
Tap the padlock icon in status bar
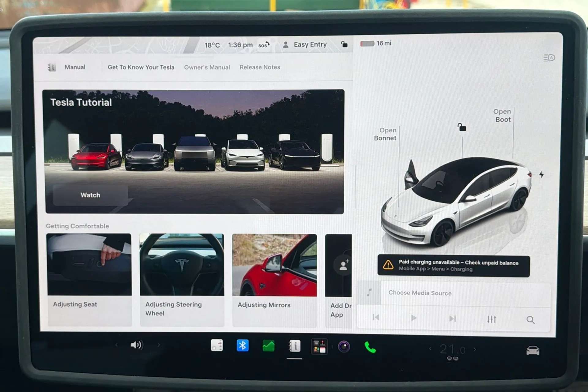coord(344,44)
